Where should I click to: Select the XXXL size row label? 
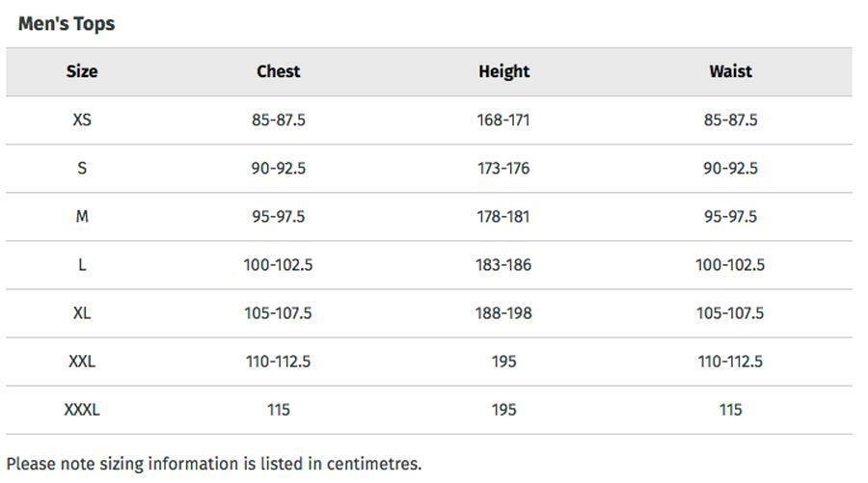[82, 410]
